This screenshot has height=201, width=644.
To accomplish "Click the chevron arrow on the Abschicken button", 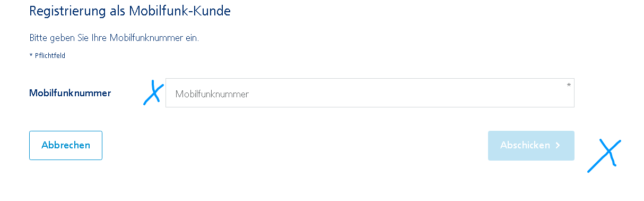I will tap(558, 145).
